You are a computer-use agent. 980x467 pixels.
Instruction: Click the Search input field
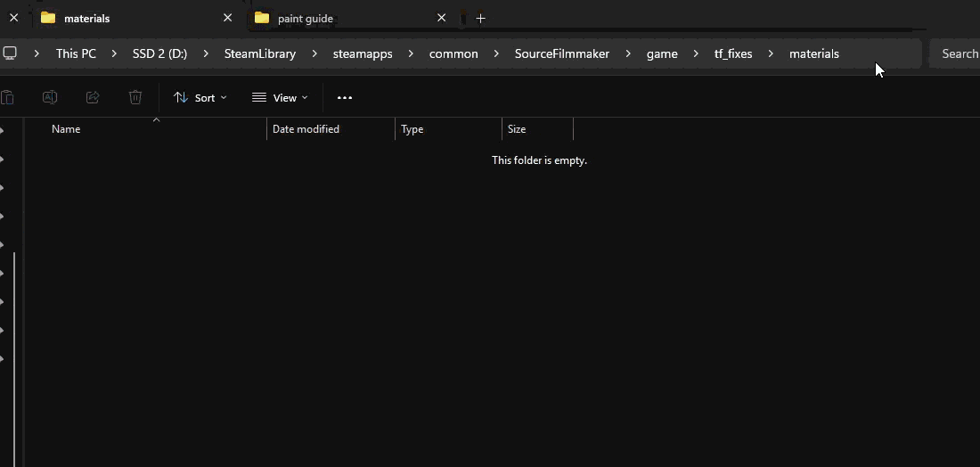coord(959,53)
